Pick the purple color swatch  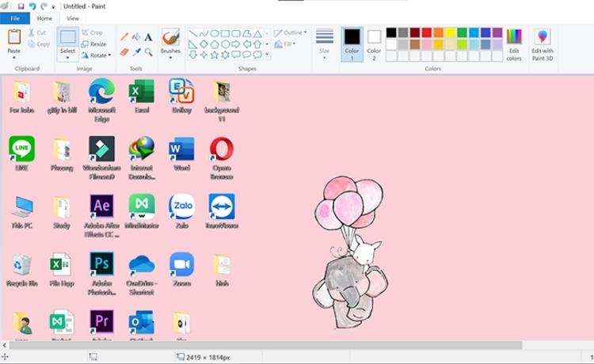[497, 32]
